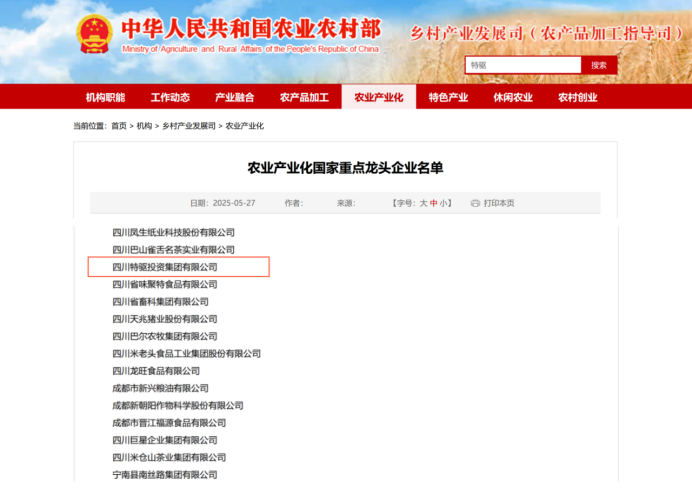
Task: Click 农业产业化 breadcrumb link
Action: pyautogui.click(x=244, y=126)
